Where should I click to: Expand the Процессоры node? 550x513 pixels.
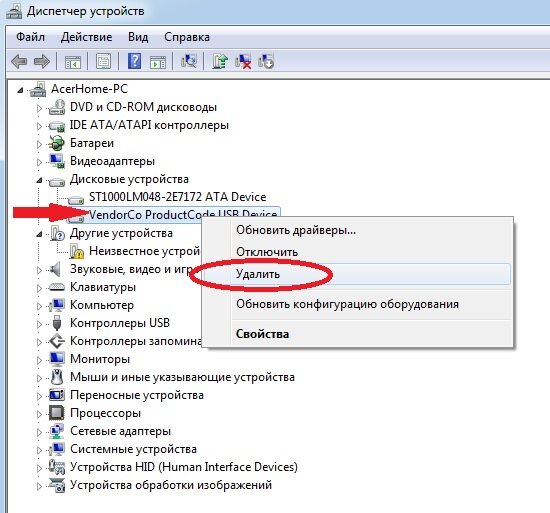point(40,414)
